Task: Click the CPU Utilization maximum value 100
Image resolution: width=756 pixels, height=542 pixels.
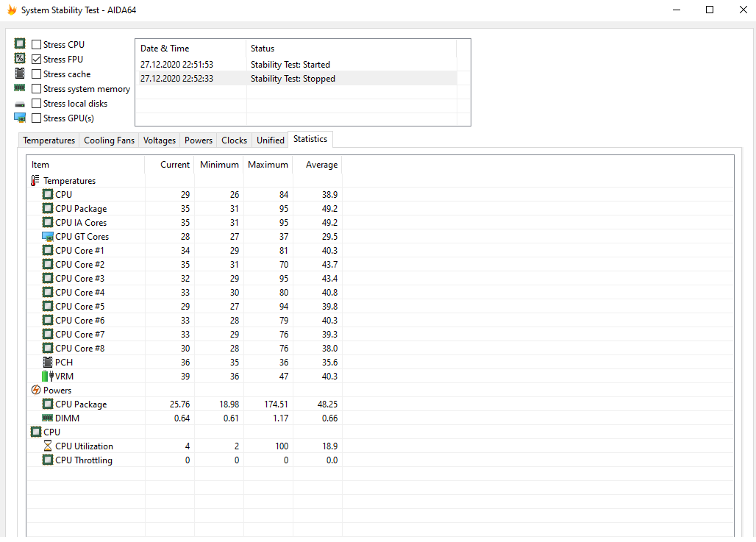Action: pyautogui.click(x=282, y=446)
